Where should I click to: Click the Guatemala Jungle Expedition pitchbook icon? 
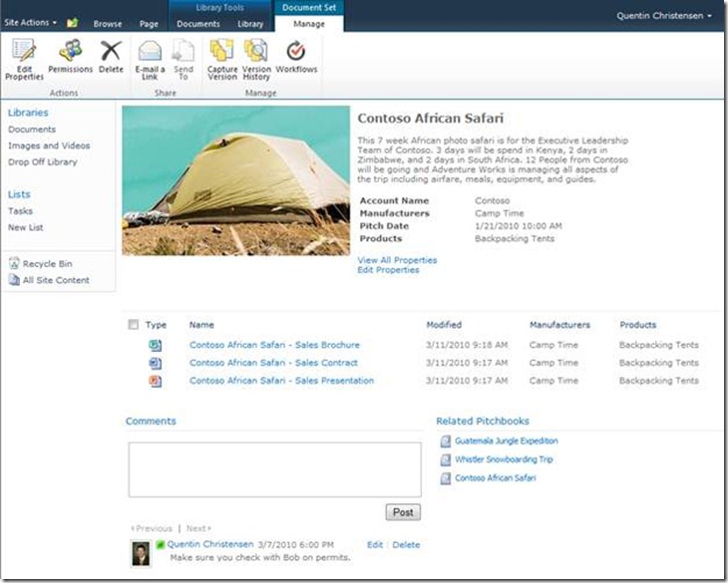tap(445, 441)
